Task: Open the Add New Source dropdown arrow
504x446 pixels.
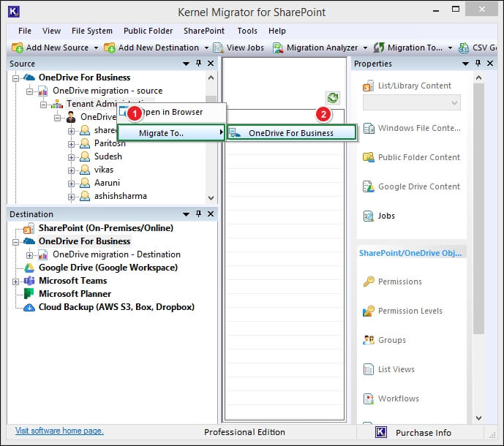Action: tap(96, 48)
